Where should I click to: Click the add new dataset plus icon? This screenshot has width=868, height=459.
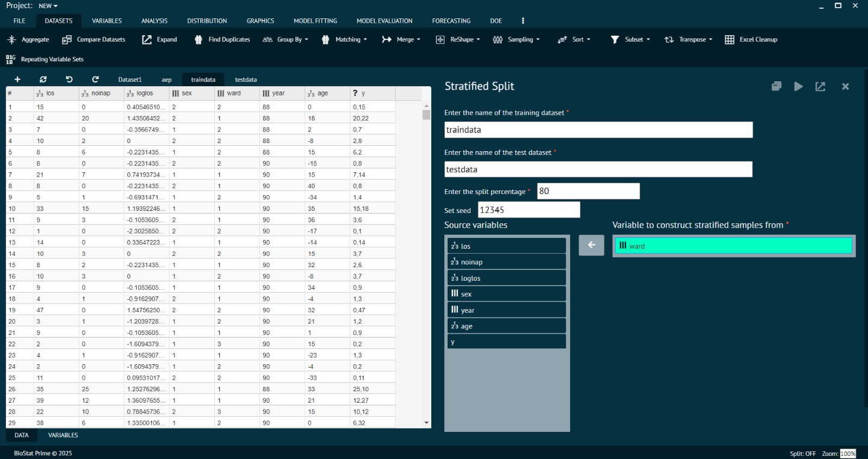(17, 80)
